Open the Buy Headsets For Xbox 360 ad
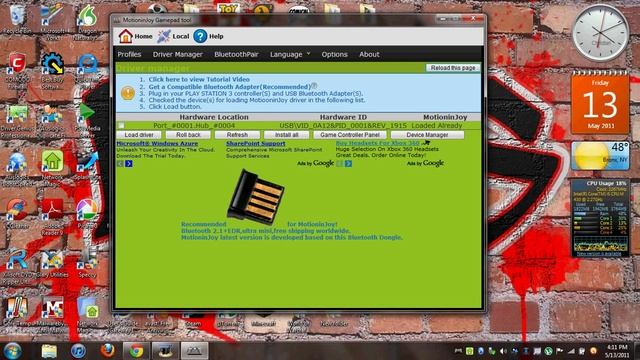 (x=378, y=144)
